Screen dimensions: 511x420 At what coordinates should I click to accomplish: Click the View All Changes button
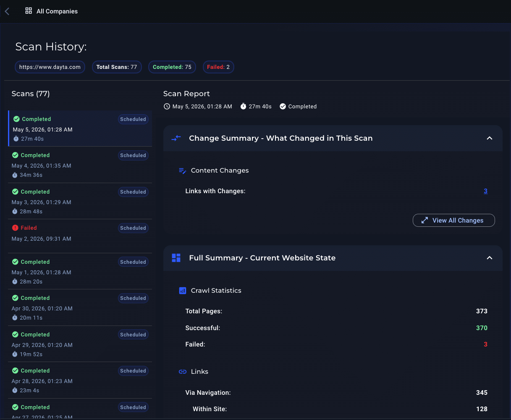pyautogui.click(x=454, y=220)
